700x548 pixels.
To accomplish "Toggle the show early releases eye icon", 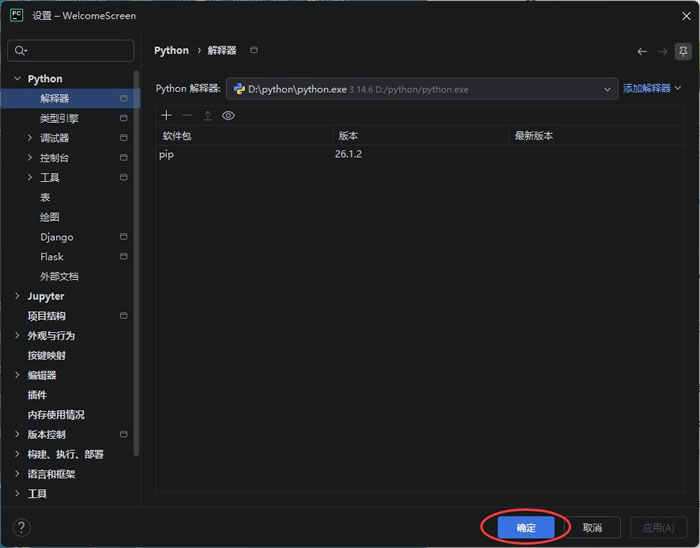I will tap(228, 116).
